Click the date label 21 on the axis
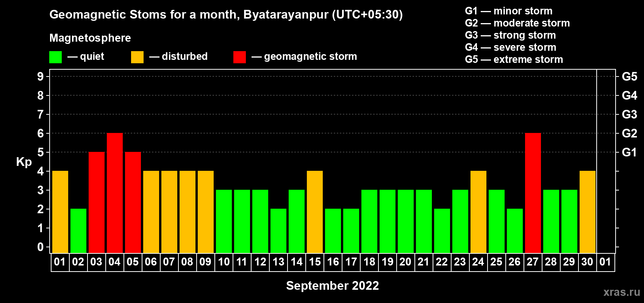 pos(424,262)
